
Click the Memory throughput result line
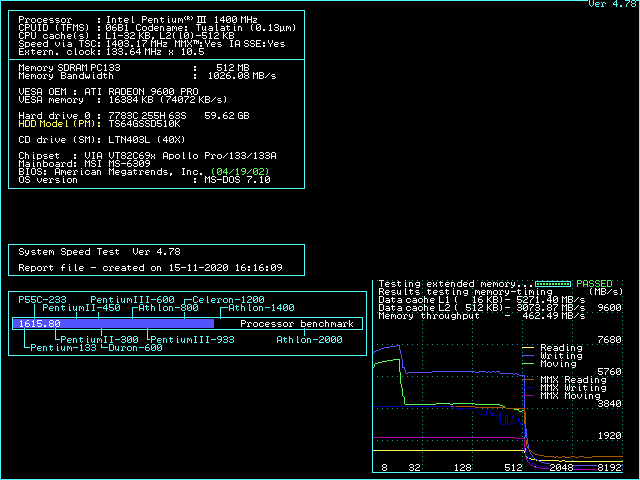(482, 316)
